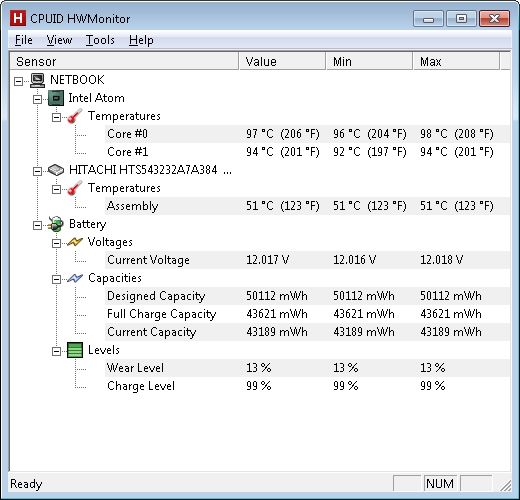Collapse the Capacities branch
Viewport: 520px width, 500px height.
click(56, 279)
